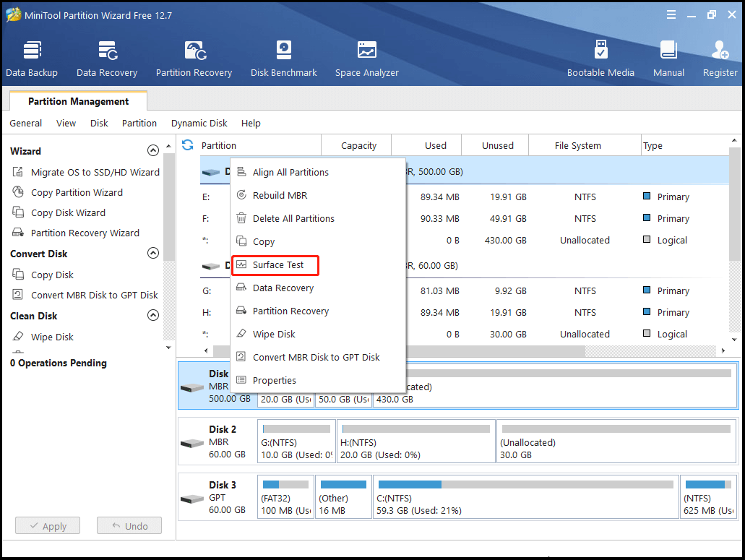Viewport: 745px width, 560px height.
Task: Click the MiniTool app logo in the title bar
Action: click(x=13, y=14)
